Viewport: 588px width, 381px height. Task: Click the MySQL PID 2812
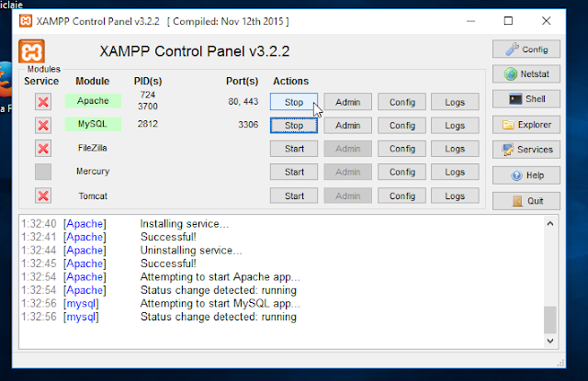coord(147,124)
